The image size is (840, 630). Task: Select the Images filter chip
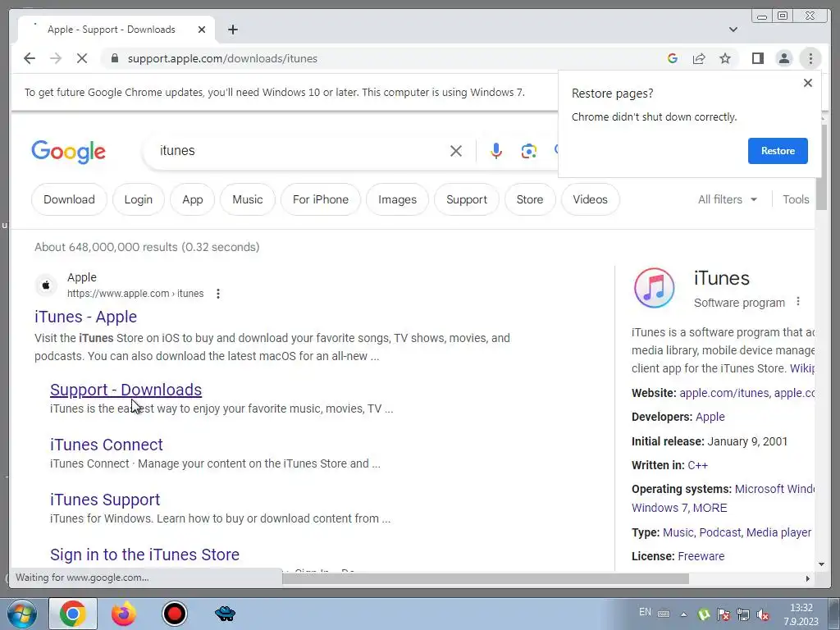click(x=397, y=199)
